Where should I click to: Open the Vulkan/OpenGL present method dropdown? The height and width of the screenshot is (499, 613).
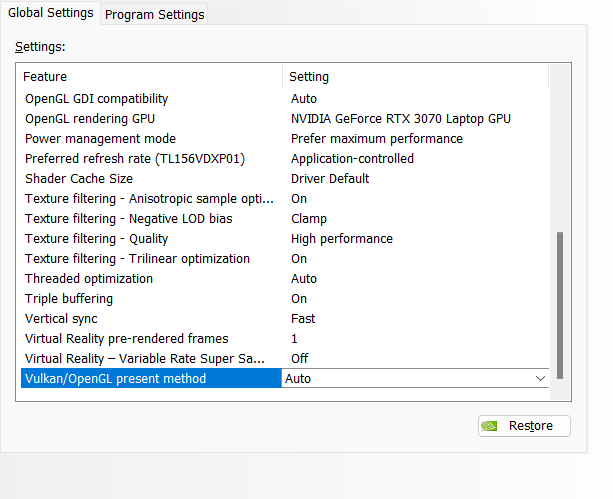click(540, 379)
